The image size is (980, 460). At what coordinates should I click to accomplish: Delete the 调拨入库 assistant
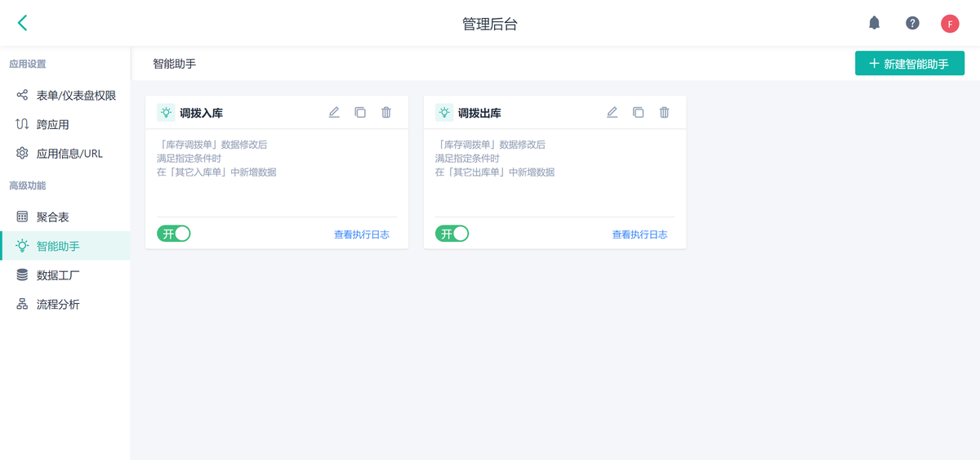tap(386, 113)
